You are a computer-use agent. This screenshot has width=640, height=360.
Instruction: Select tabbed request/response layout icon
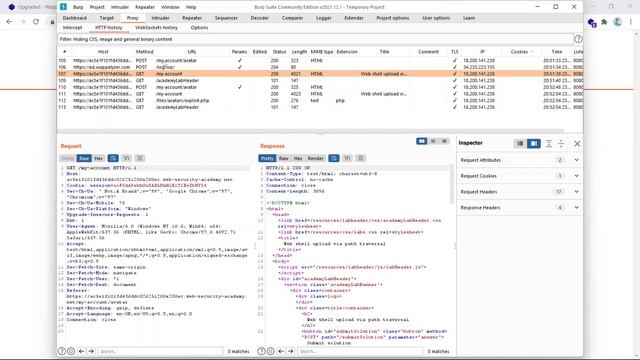pos(444,141)
